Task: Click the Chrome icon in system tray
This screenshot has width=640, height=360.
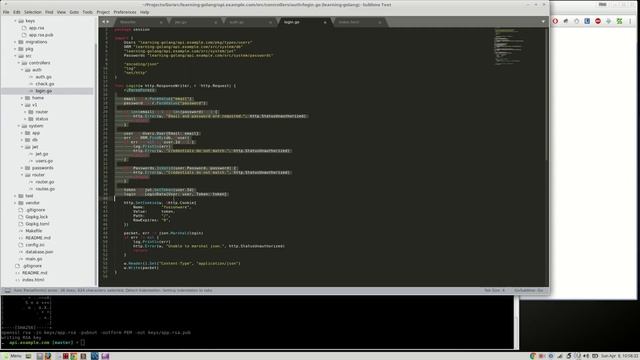Action: (x=533, y=356)
